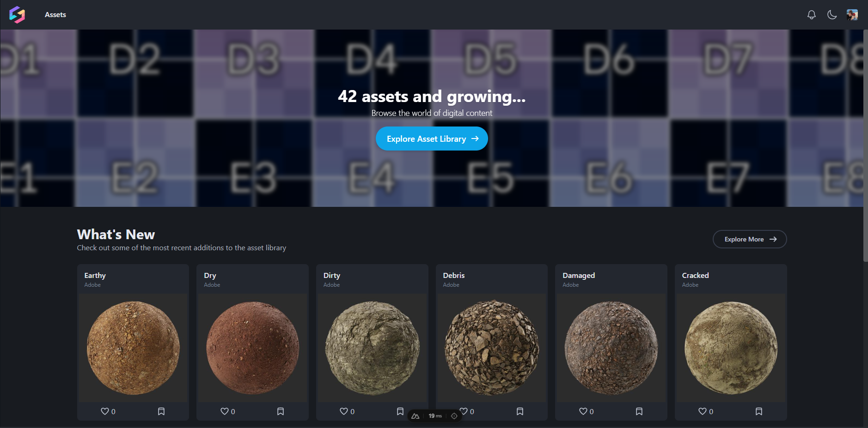Like the Earthy asset with the heart
868x428 pixels.
[x=105, y=411]
